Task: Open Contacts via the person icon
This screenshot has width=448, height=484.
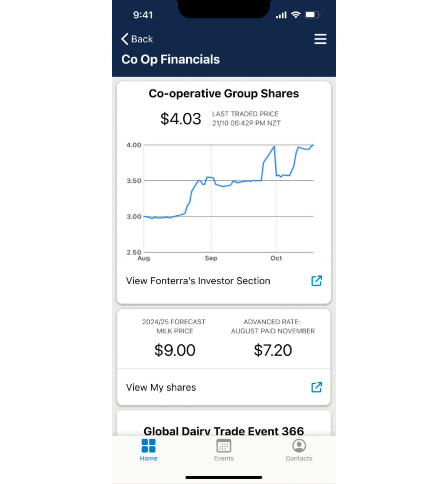Action: (x=299, y=446)
